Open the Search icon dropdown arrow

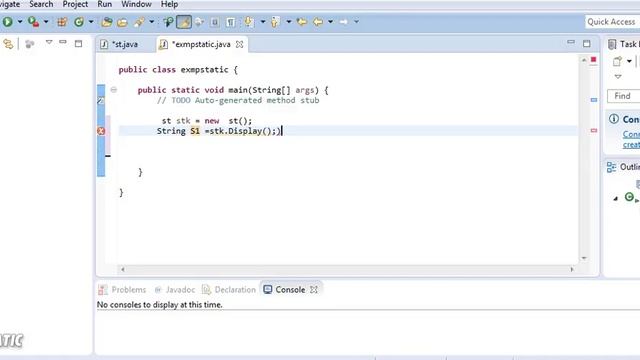pos(151,22)
